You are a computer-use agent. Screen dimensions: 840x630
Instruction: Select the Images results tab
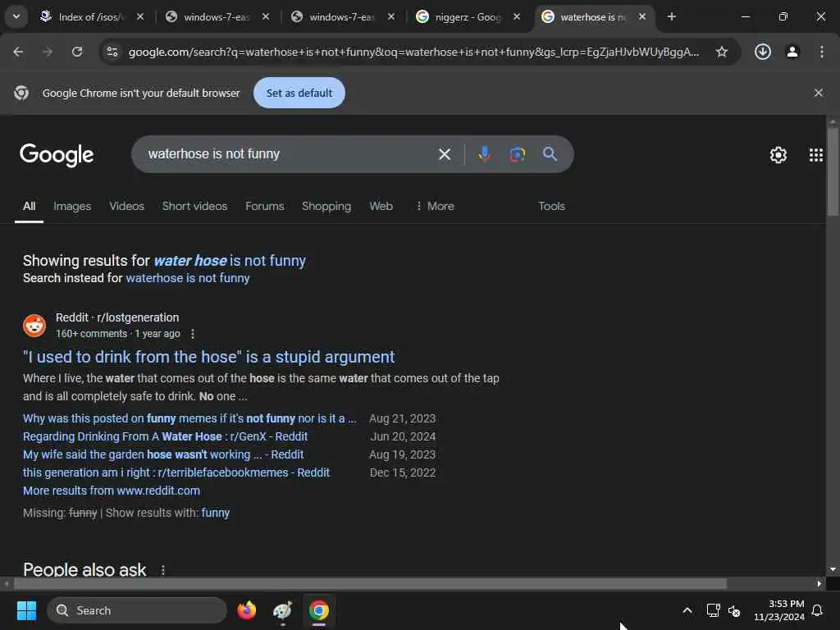tap(72, 206)
